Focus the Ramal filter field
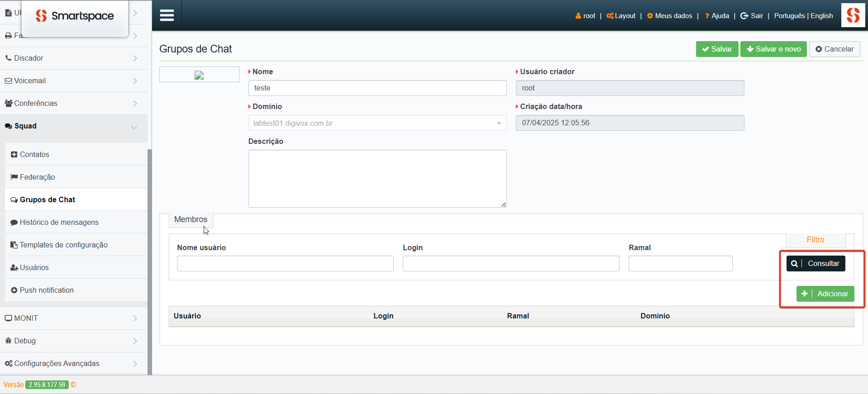The width and height of the screenshot is (868, 394). [x=681, y=263]
